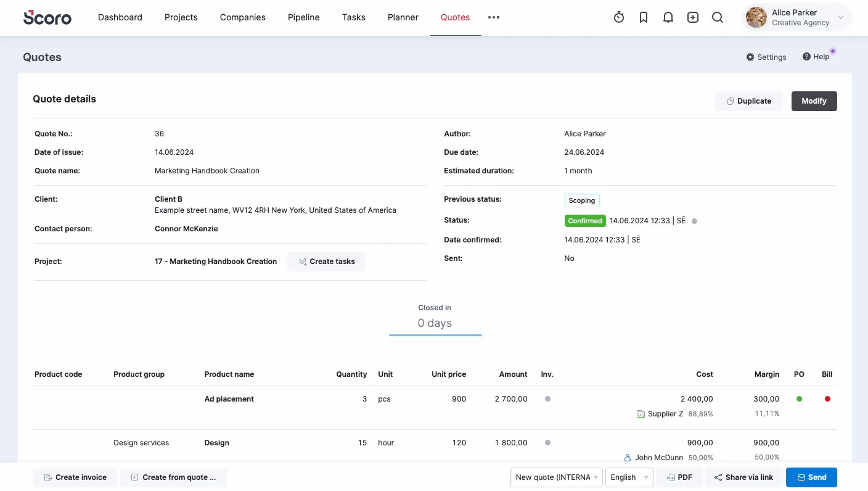This screenshot has width=868, height=491.
Task: Click the Help question mark link
Action: [x=816, y=57]
